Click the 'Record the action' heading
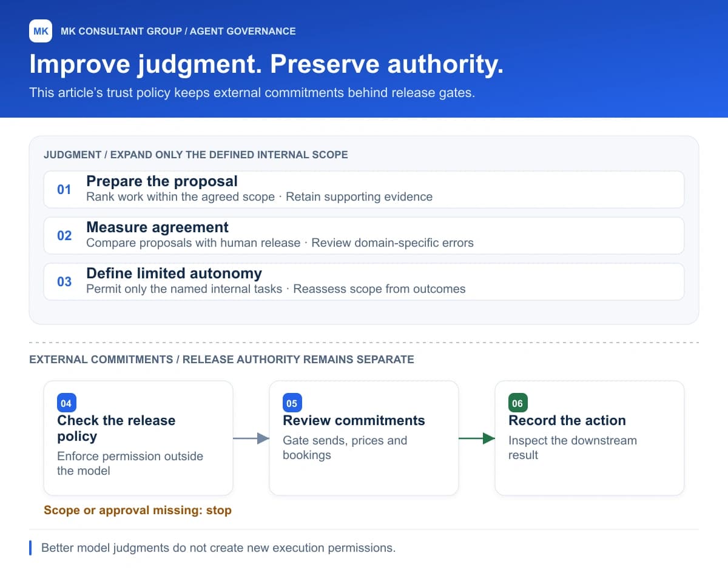Image resolution: width=728 pixels, height=570 pixels. pos(567,421)
